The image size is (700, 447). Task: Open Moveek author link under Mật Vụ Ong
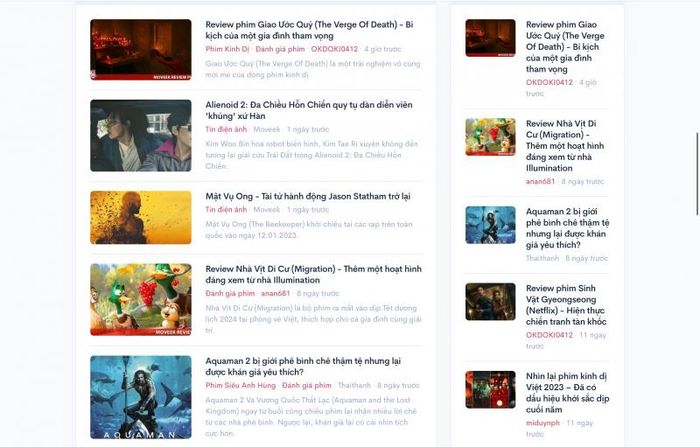(x=267, y=209)
